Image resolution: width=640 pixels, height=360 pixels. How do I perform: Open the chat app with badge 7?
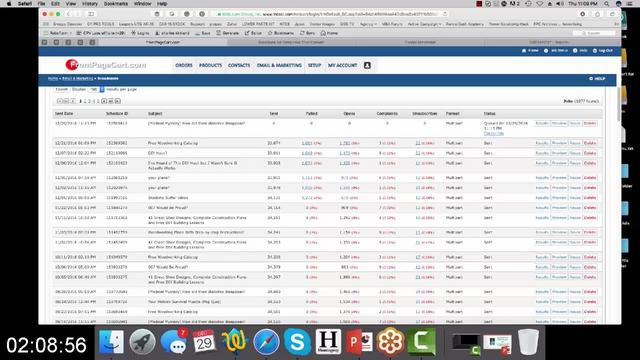click(173, 342)
